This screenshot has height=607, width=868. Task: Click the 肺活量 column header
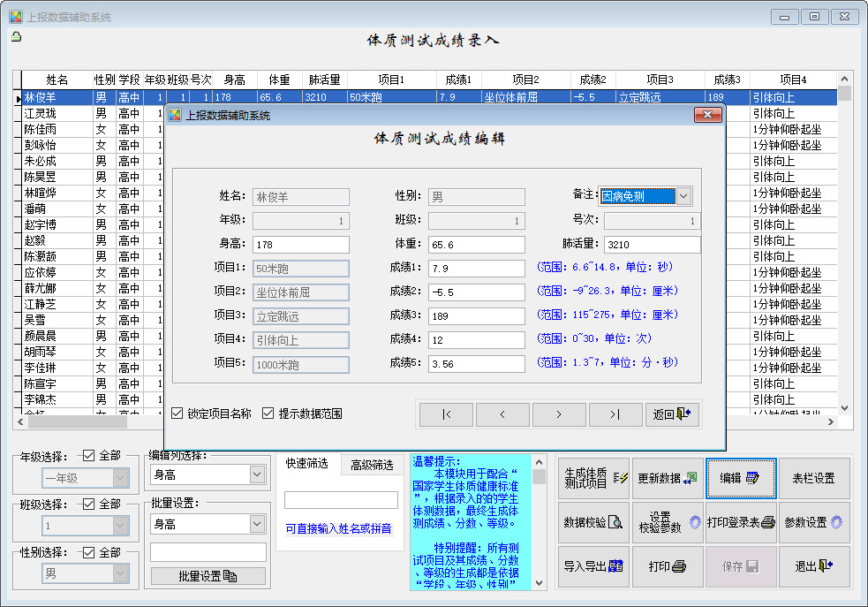[x=325, y=80]
